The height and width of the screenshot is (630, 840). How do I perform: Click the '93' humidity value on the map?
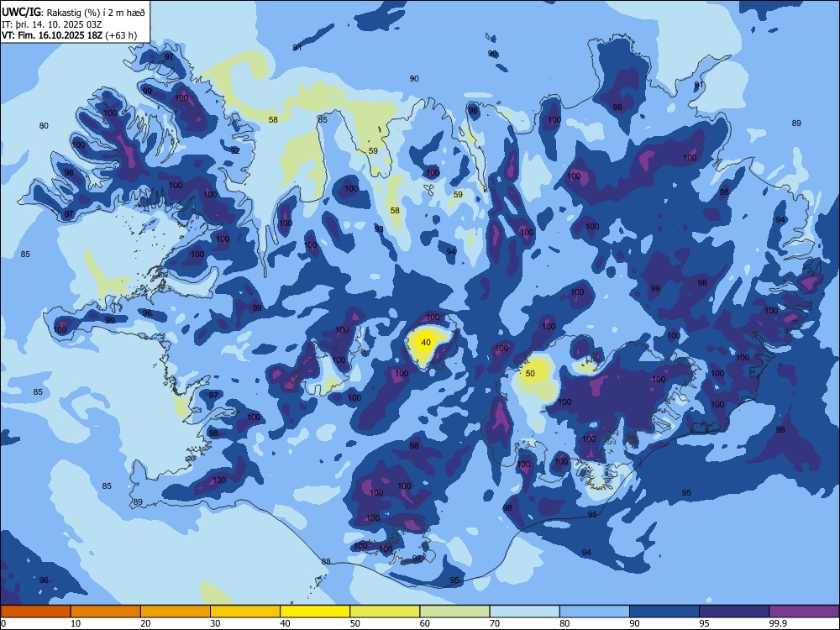[379, 228]
